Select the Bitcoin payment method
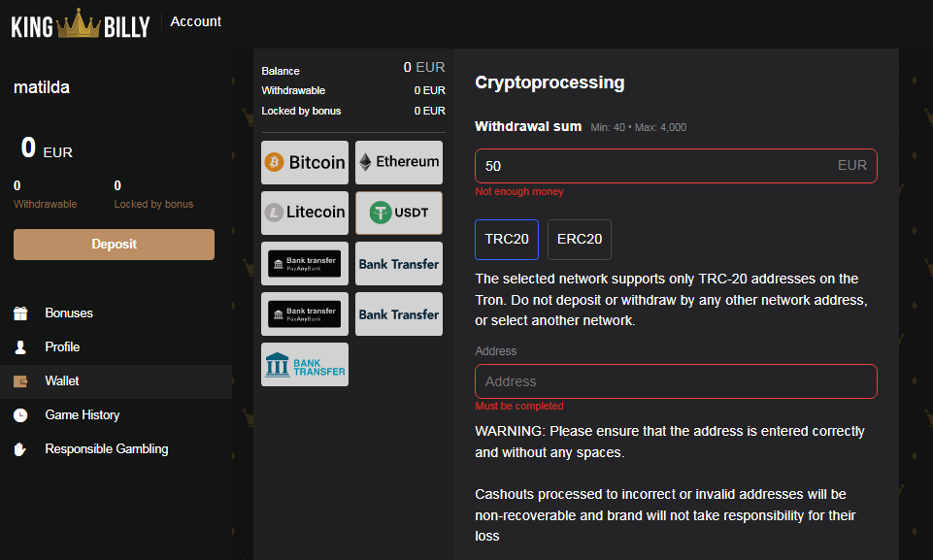The image size is (933, 560). pyautogui.click(x=305, y=163)
